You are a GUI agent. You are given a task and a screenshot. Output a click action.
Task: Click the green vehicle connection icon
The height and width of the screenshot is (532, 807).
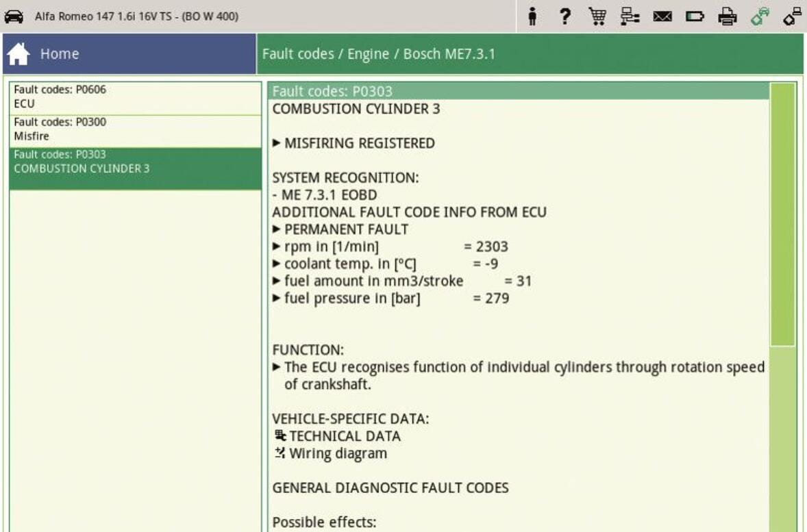(759, 16)
